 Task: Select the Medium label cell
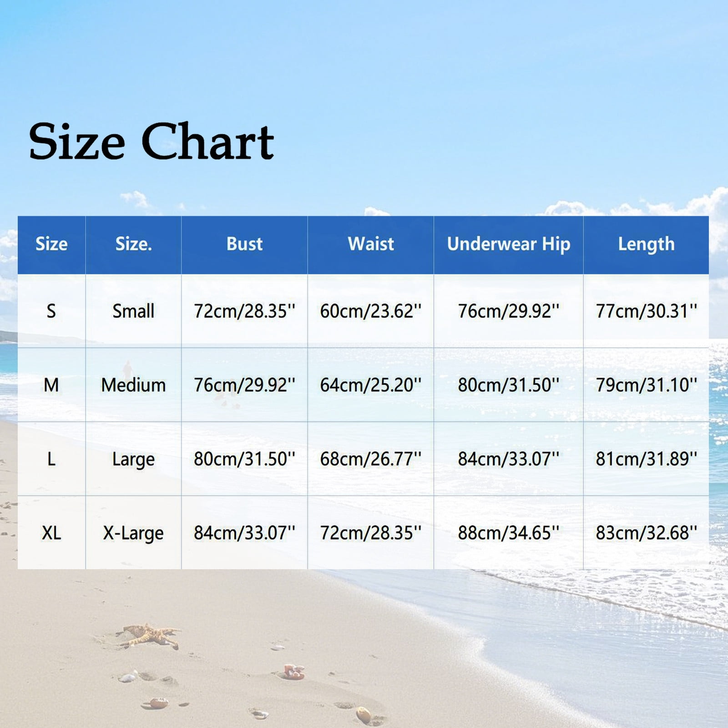click(x=133, y=385)
